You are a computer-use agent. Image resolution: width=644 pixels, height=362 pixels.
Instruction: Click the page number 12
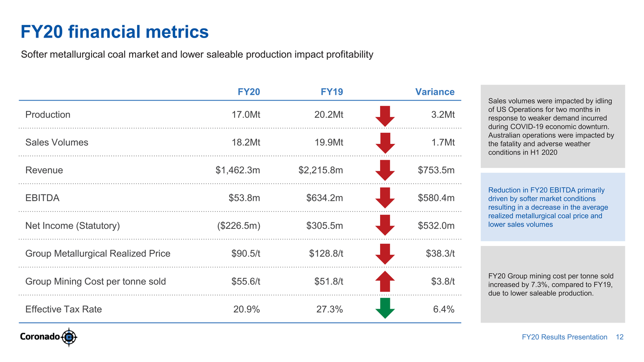(619, 337)
